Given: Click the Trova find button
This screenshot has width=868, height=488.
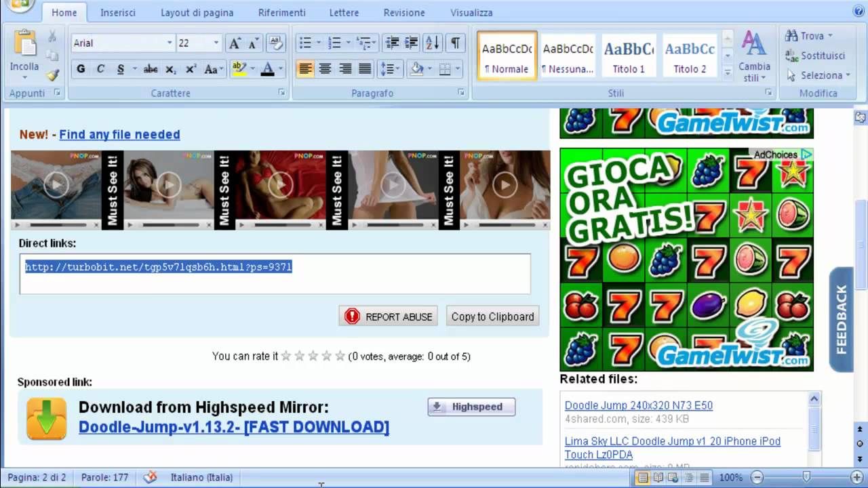Looking at the screenshot, I should click(x=808, y=36).
